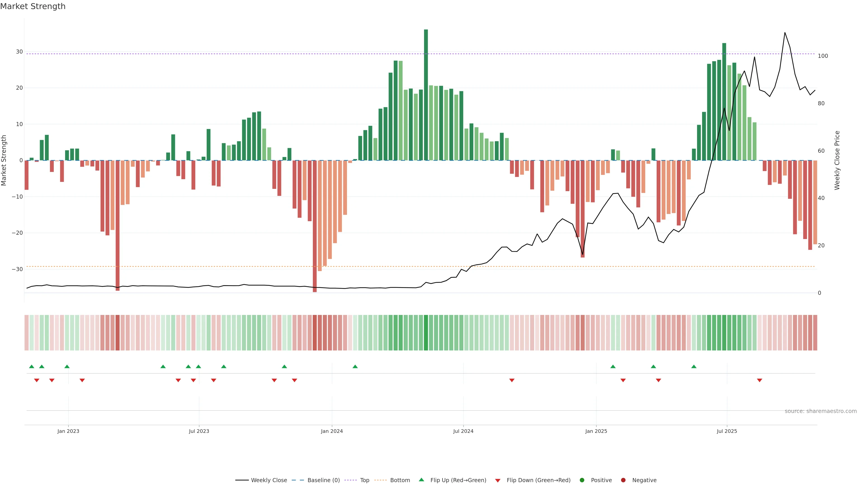This screenshot has height=488, width=868.
Task: Click the dark red Negative circle legend icon
Action: (x=623, y=480)
